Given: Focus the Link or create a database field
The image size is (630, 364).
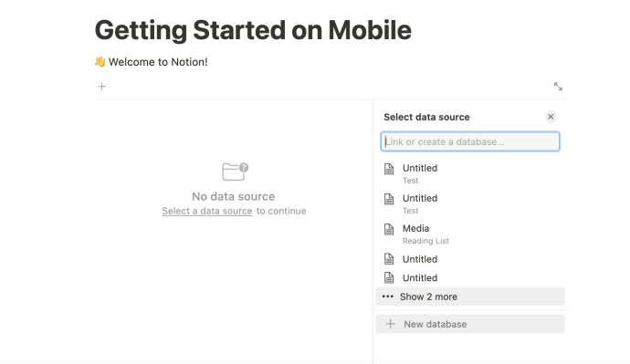Looking at the screenshot, I should point(470,141).
